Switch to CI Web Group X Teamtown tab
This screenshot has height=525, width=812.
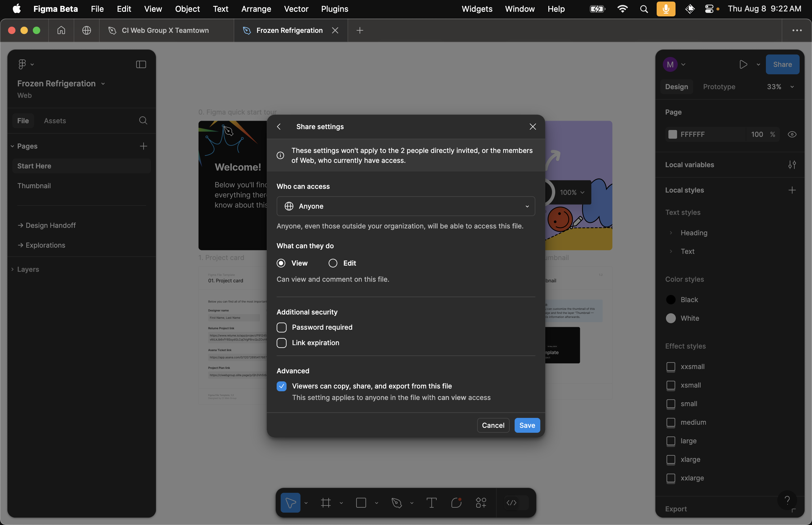[x=166, y=30]
